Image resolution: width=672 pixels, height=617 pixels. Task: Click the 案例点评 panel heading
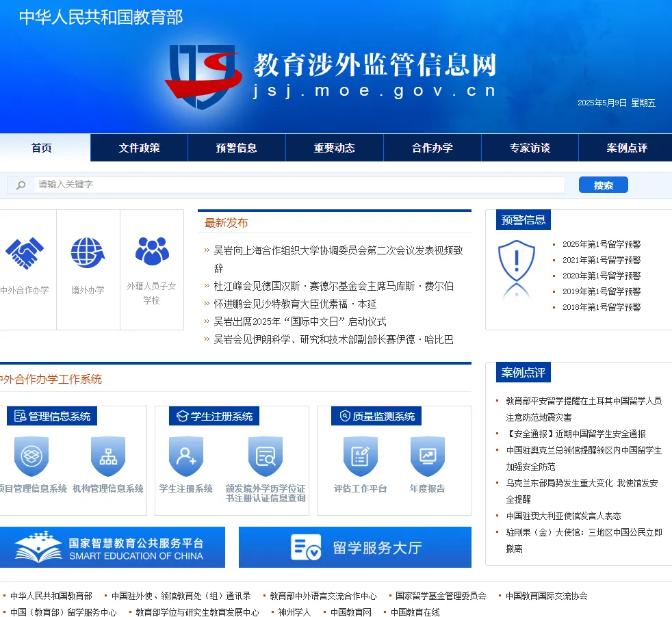tap(524, 372)
